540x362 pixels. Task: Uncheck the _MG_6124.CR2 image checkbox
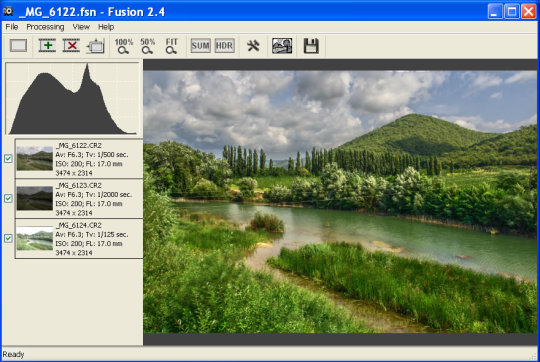[8, 238]
